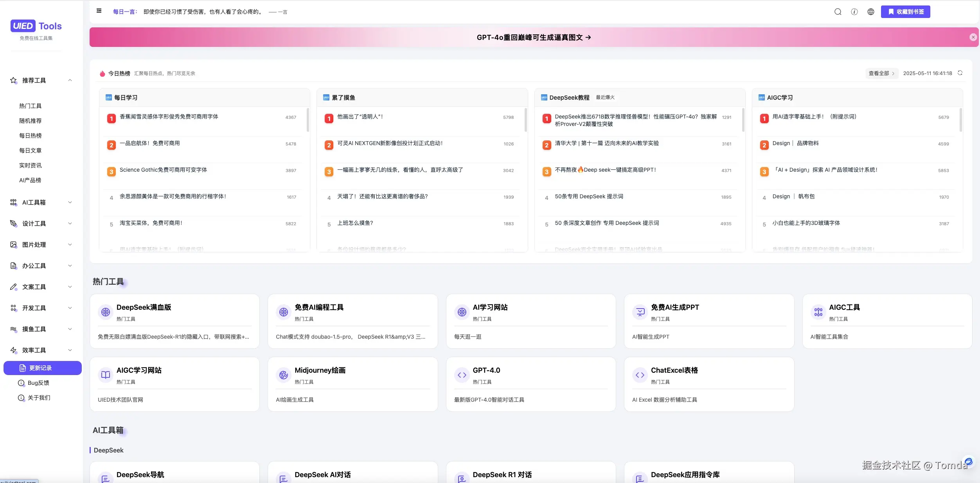Click the 收藏到书签 button

click(905, 12)
